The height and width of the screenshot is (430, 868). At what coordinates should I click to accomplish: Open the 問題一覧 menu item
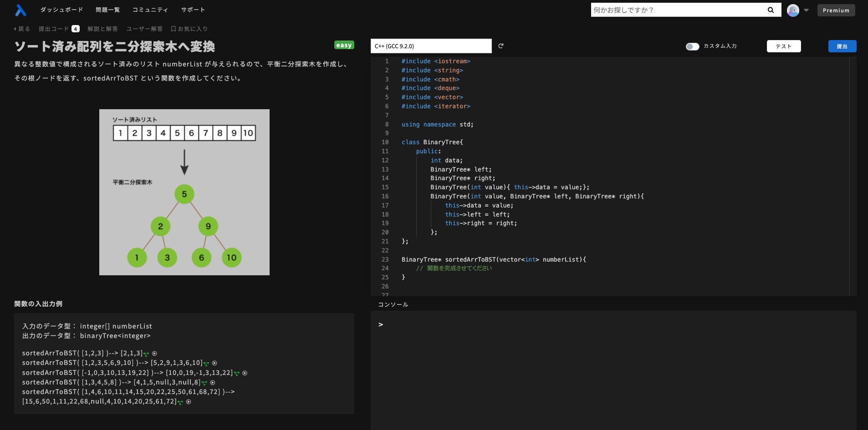[107, 10]
